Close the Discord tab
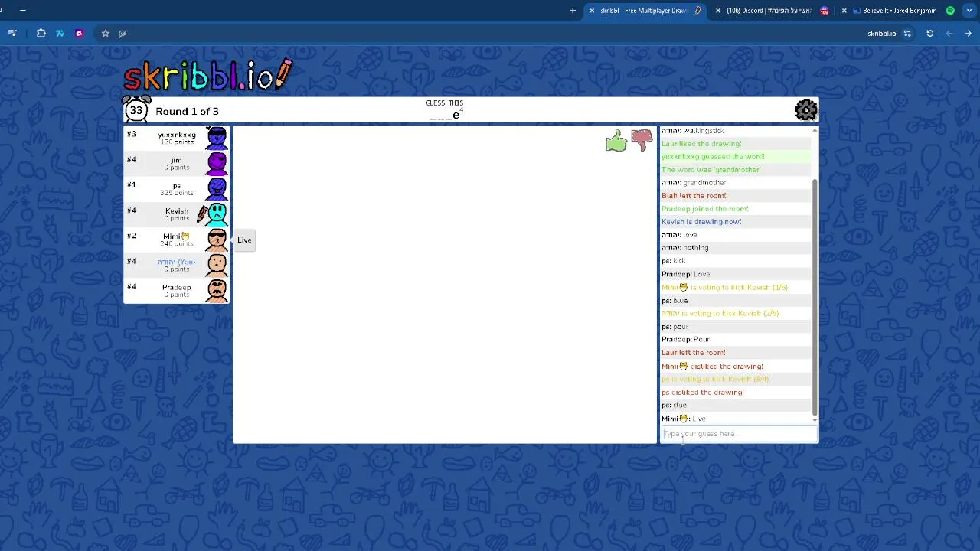 (718, 11)
